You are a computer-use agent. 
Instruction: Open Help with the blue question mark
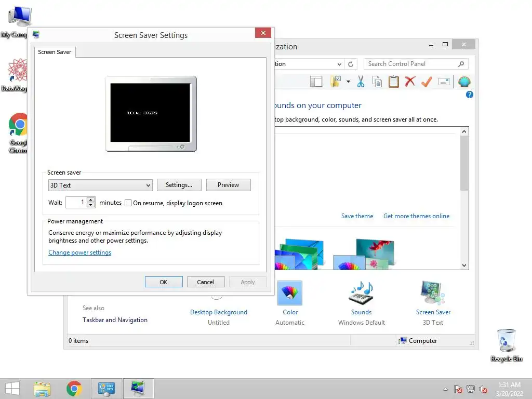point(469,95)
